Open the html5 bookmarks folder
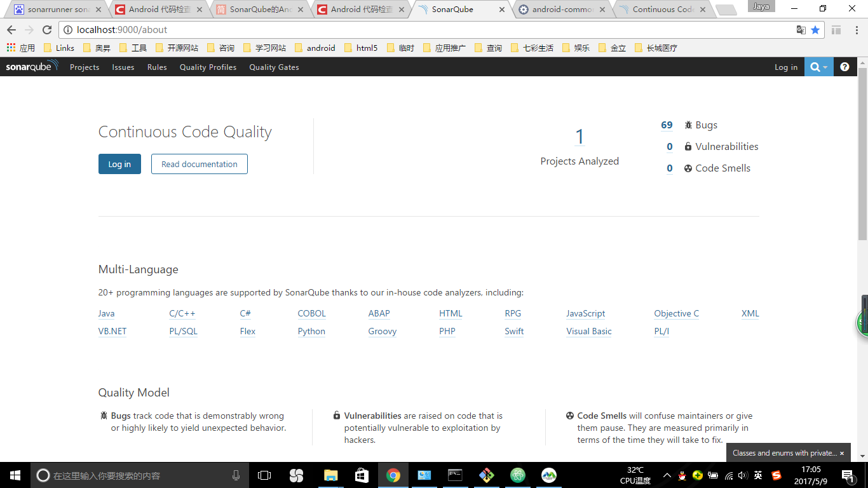The width and height of the screenshot is (868, 488). pos(360,48)
